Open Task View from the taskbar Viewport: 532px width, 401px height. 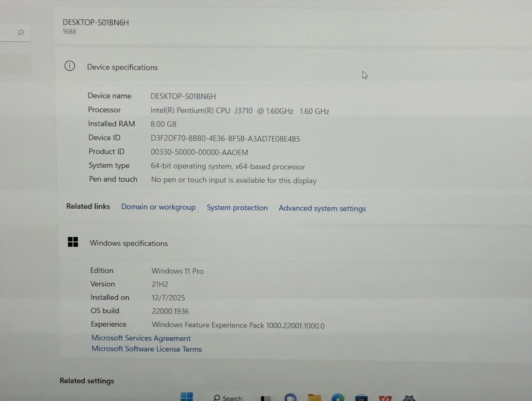266,398
